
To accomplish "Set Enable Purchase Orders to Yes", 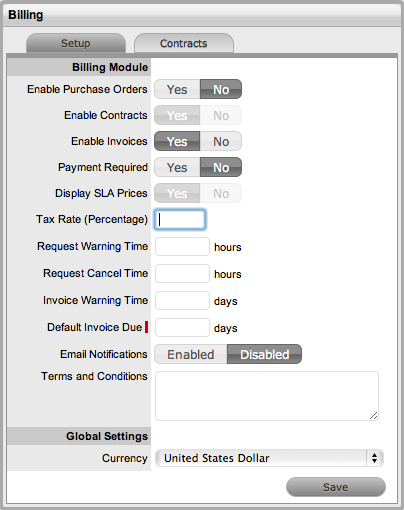I will 177,89.
